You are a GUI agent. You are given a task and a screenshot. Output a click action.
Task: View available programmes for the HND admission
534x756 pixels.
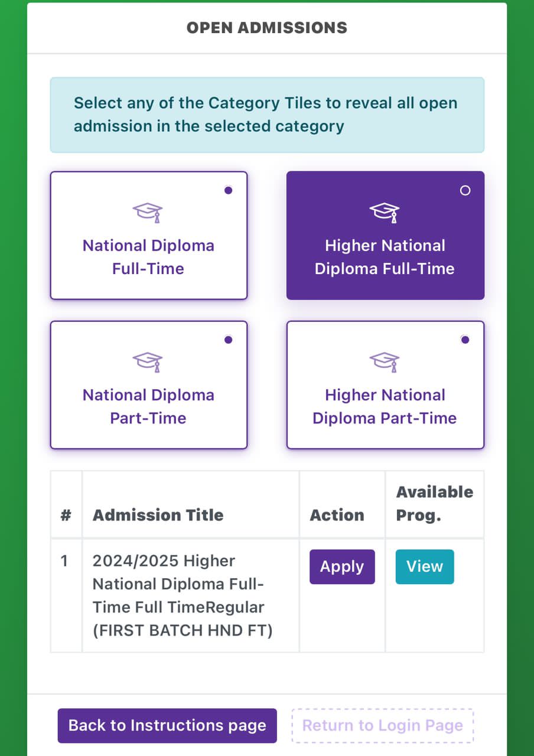tap(425, 566)
